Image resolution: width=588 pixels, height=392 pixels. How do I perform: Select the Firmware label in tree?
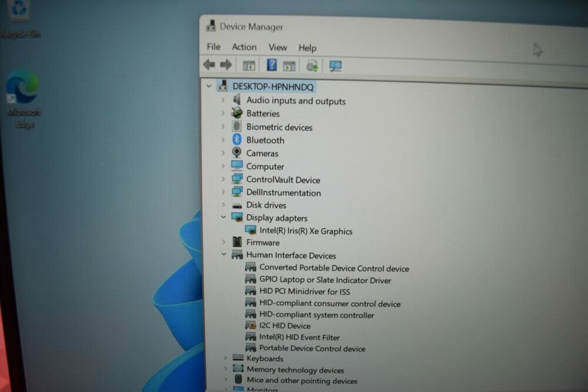pyautogui.click(x=263, y=243)
